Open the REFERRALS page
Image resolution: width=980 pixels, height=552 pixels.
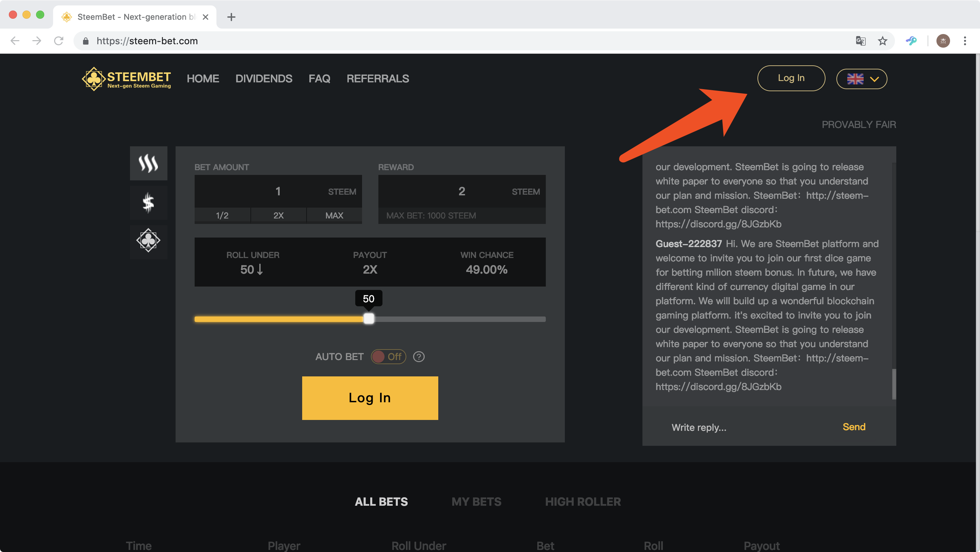pyautogui.click(x=378, y=79)
